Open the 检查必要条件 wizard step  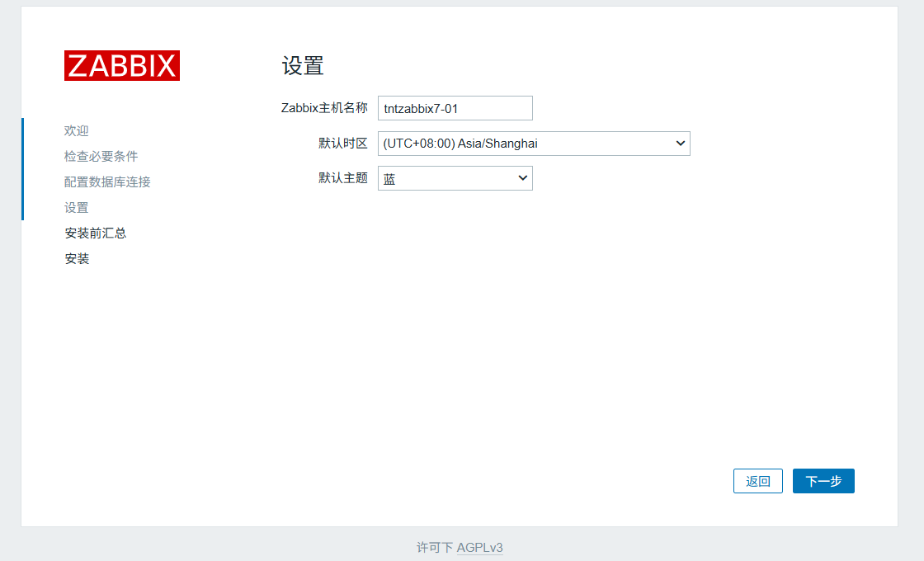click(x=100, y=156)
